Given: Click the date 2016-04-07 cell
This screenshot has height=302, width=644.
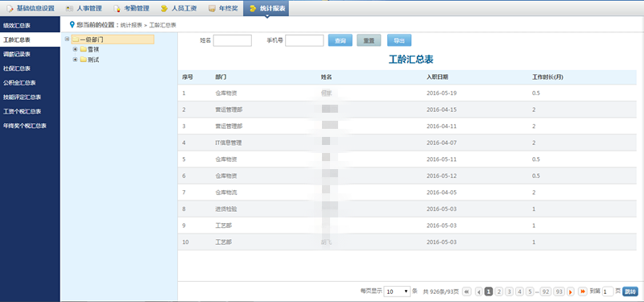Looking at the screenshot, I should point(441,143).
